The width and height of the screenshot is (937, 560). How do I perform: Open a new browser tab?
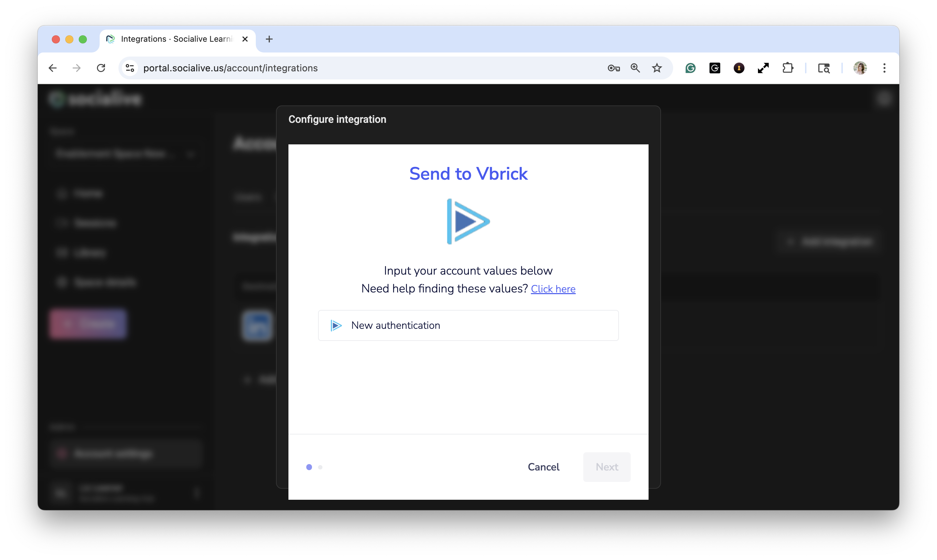pyautogui.click(x=269, y=39)
